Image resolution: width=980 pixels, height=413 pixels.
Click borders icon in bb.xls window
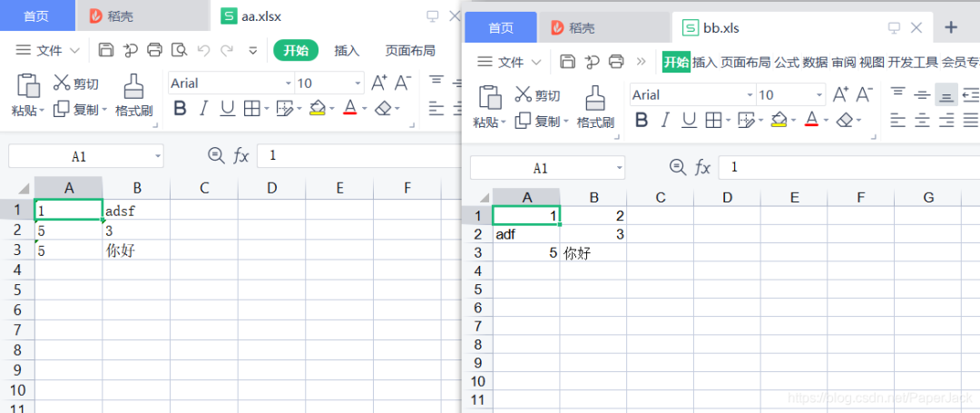(x=713, y=120)
